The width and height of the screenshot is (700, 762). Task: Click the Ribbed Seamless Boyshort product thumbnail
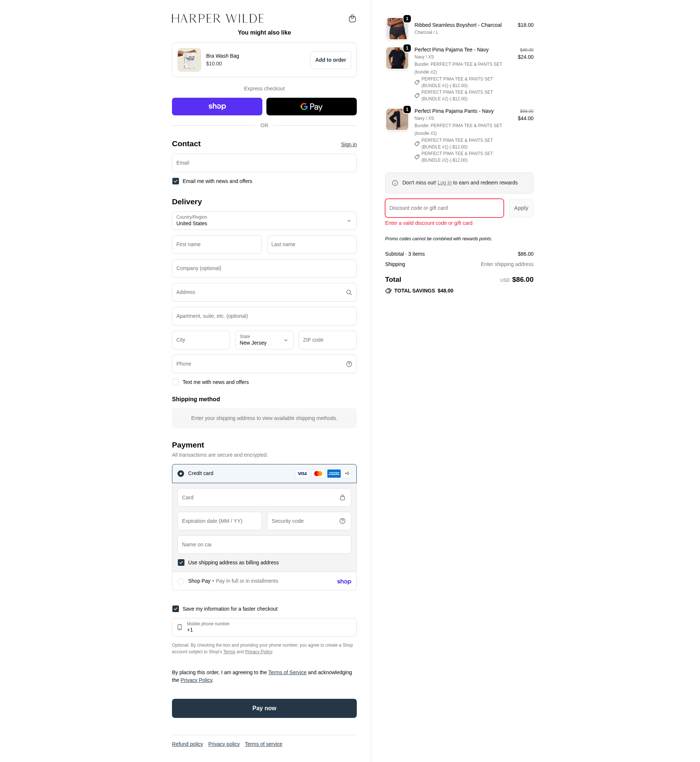pos(397,29)
